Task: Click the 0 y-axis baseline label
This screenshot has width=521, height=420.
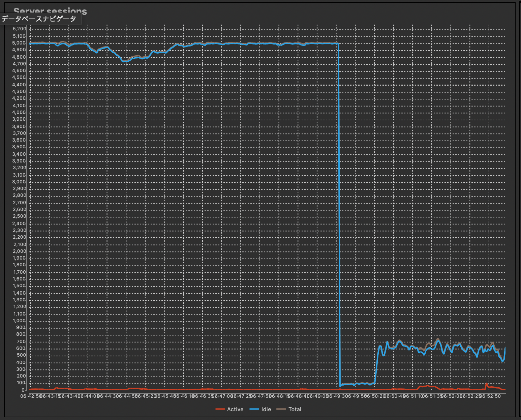Action: point(24,390)
